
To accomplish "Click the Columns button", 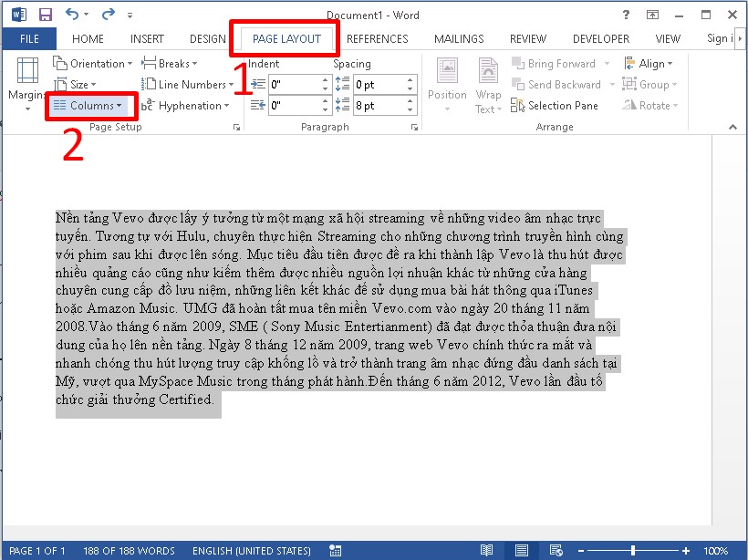I will tap(90, 105).
